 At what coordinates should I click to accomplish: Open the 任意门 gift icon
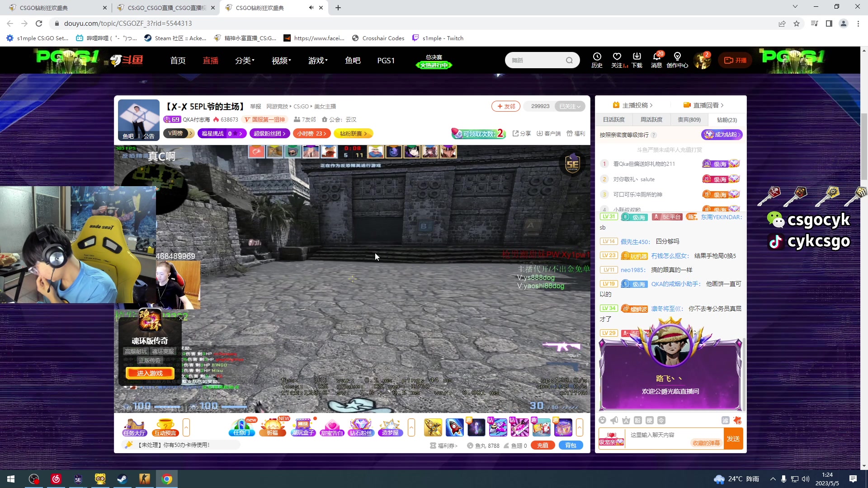tap(242, 427)
